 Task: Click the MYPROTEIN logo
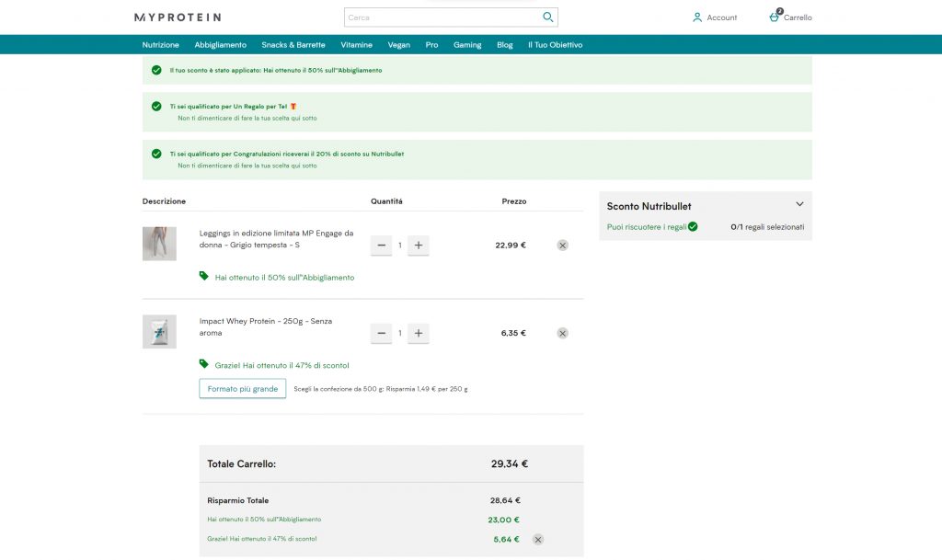(178, 17)
